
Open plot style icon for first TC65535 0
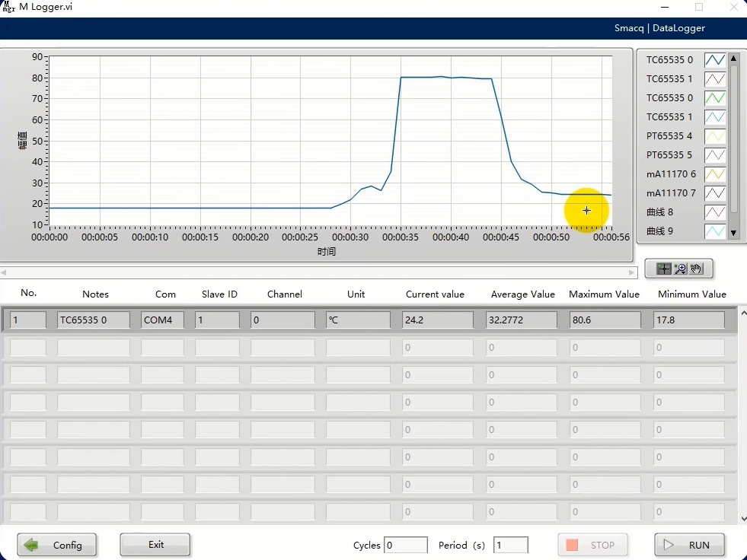point(714,60)
